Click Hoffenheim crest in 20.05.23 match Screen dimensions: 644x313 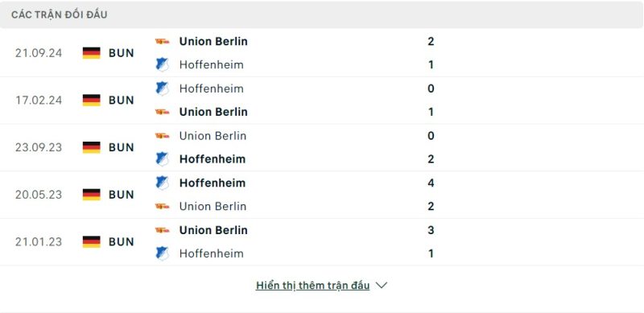(x=163, y=183)
